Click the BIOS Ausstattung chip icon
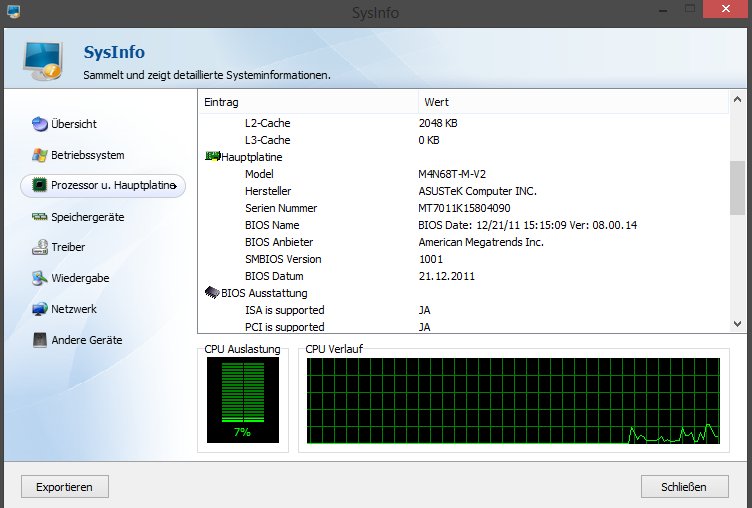The height and width of the screenshot is (508, 752). [212, 292]
